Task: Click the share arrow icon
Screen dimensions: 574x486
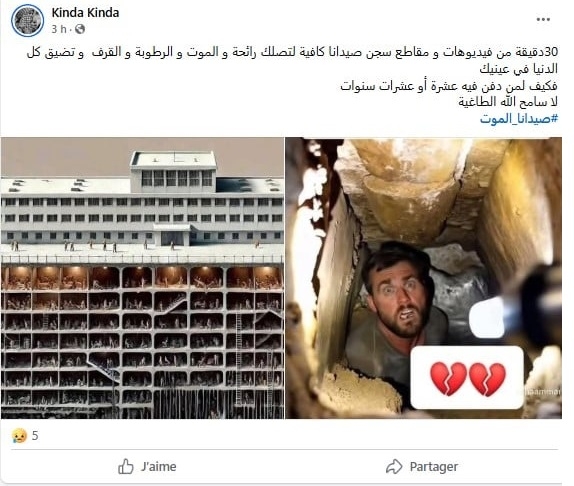Action: point(394,467)
